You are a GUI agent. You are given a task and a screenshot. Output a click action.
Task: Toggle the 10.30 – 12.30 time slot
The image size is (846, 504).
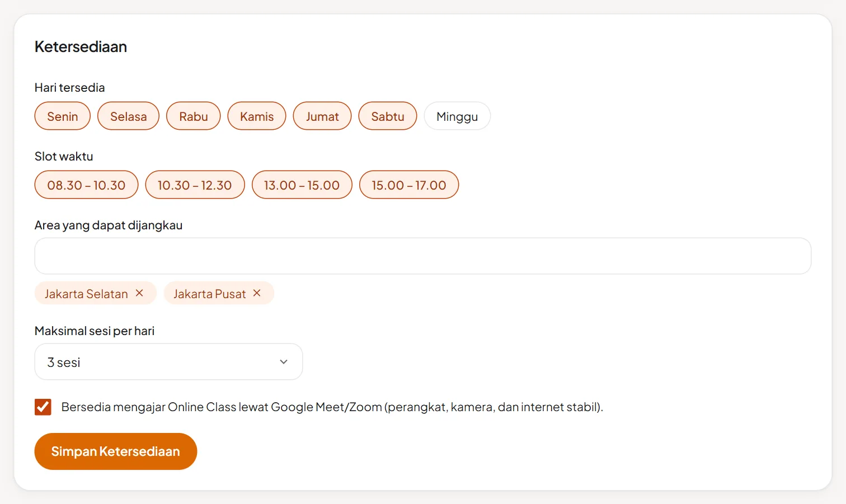[x=195, y=185]
